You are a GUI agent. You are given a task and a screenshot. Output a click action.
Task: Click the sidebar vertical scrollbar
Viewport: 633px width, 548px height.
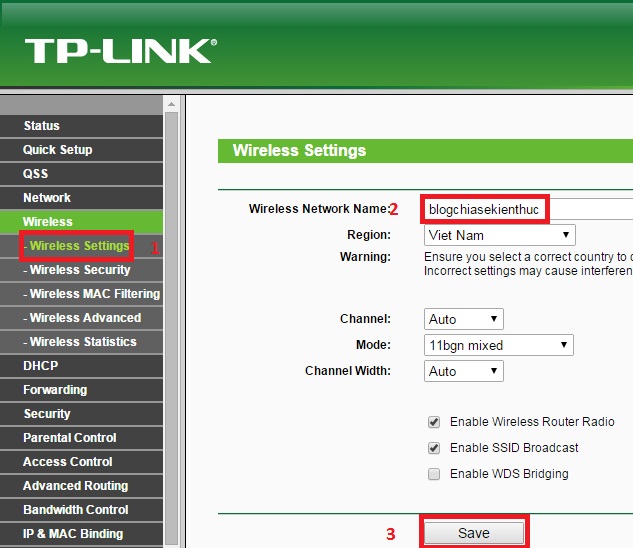[x=171, y=328]
